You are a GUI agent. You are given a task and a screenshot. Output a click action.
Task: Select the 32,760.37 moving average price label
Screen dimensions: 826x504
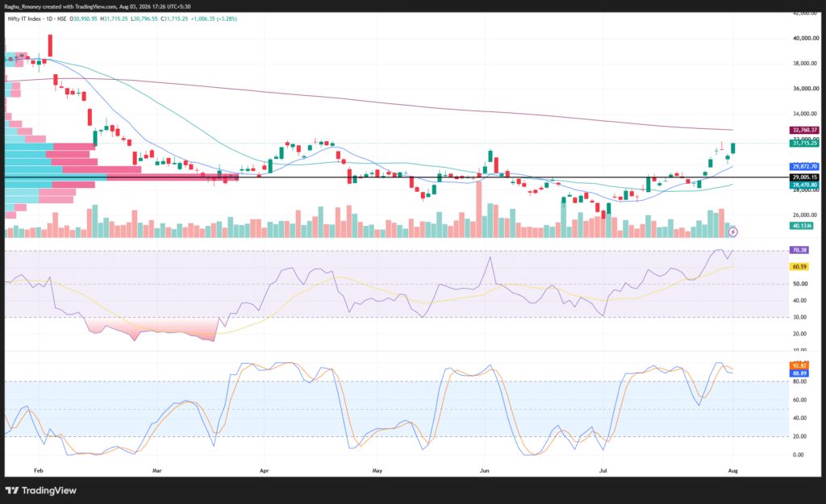tap(804, 130)
